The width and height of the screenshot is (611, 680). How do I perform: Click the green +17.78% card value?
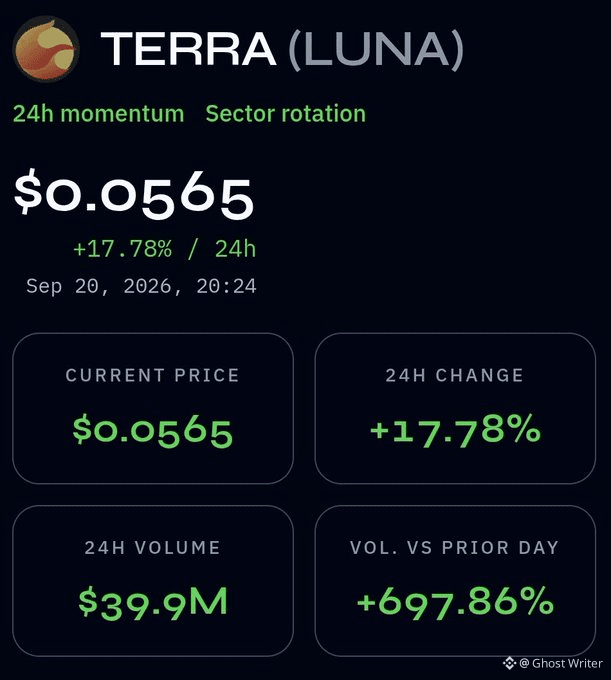pos(455,431)
